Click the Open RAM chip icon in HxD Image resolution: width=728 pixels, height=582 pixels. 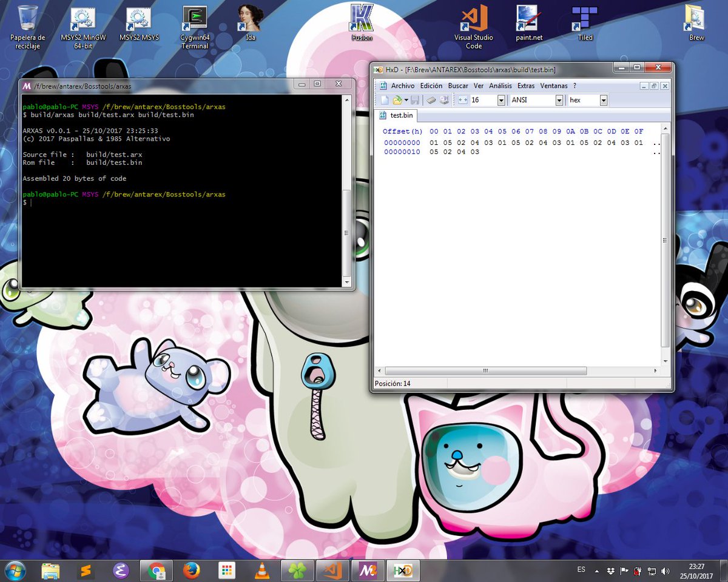pos(431,100)
